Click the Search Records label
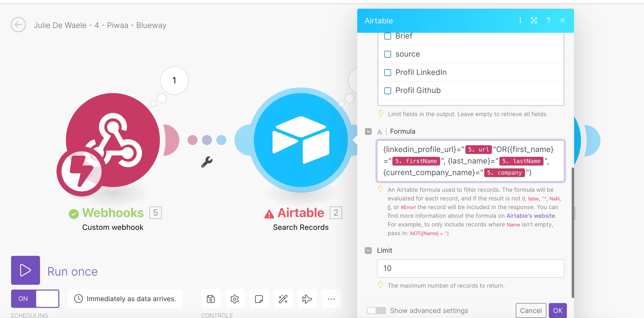644x318 pixels. click(x=301, y=227)
